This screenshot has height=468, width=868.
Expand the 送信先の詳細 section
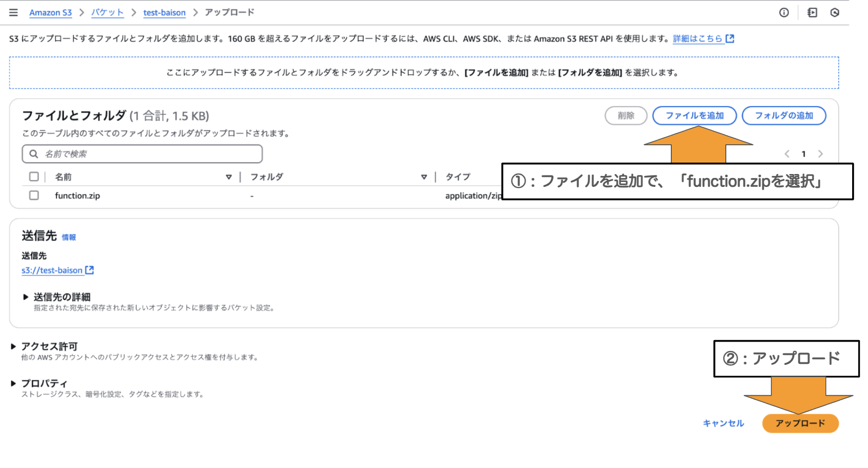tap(26, 296)
